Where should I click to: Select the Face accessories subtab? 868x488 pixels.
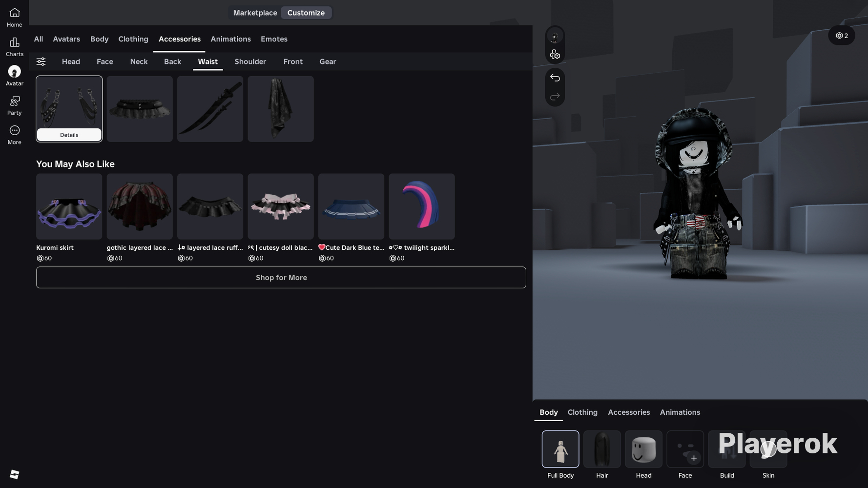click(x=105, y=61)
